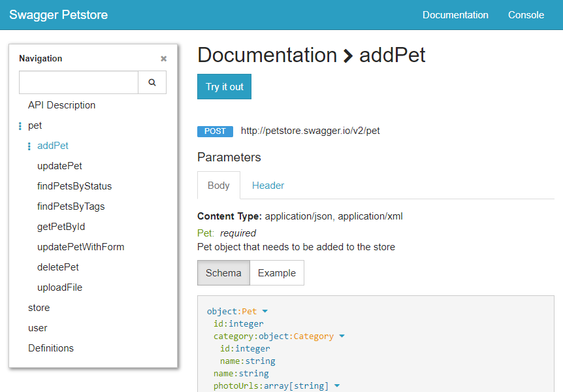This screenshot has height=392, width=563.
Task: Close the Navigation panel with the X
Action: coord(163,59)
